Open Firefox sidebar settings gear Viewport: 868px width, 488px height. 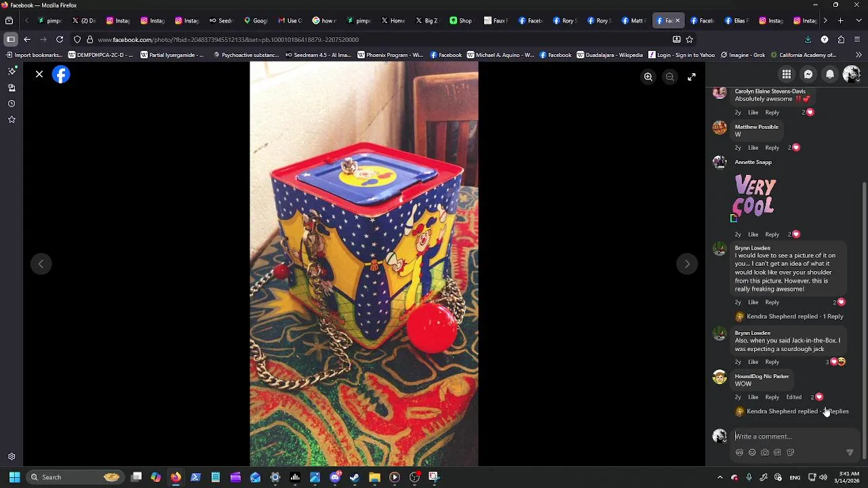[12, 457]
